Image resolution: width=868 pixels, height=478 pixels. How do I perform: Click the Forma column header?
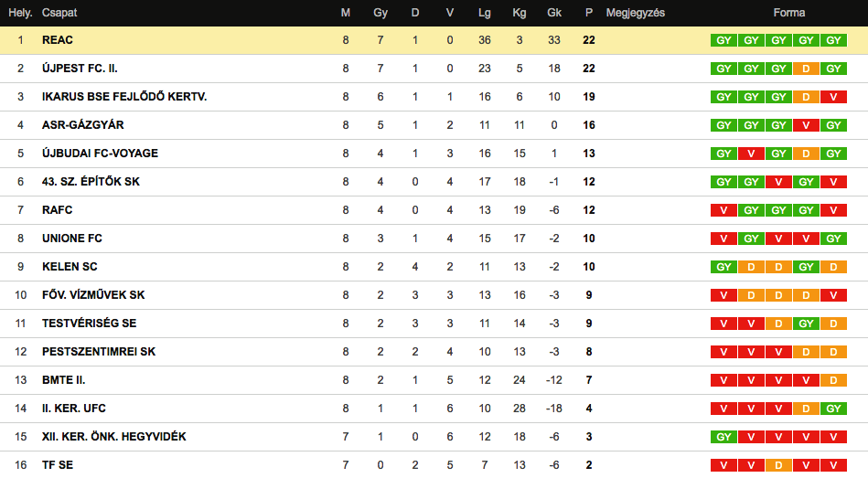788,13
